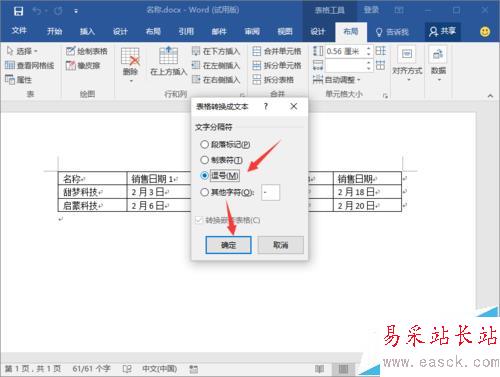Click the empty column width field
Image resolution: width=500 pixels, height=377 pixels.
pos(345,66)
